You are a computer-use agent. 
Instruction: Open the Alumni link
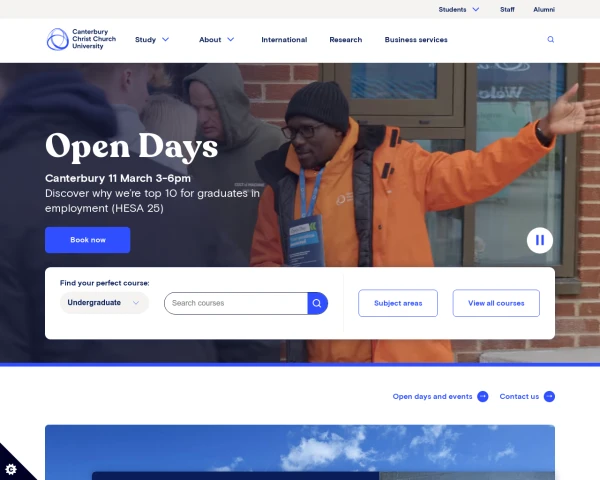tap(544, 9)
